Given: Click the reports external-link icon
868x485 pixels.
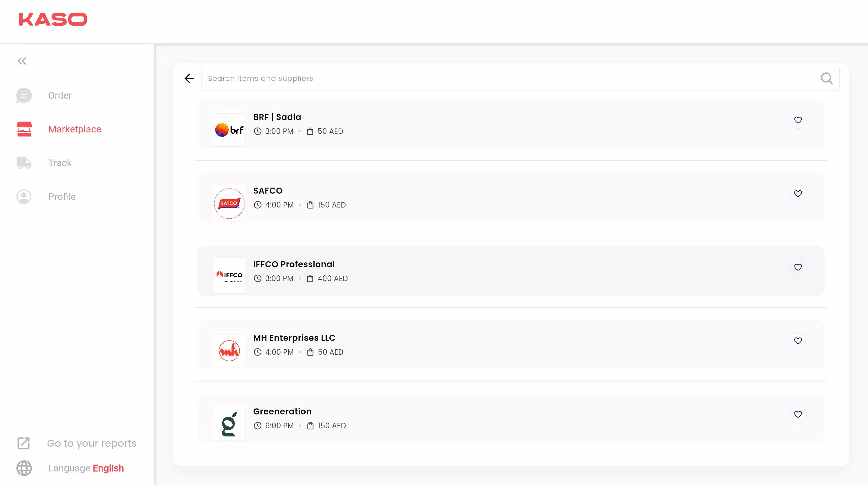Looking at the screenshot, I should click(24, 443).
